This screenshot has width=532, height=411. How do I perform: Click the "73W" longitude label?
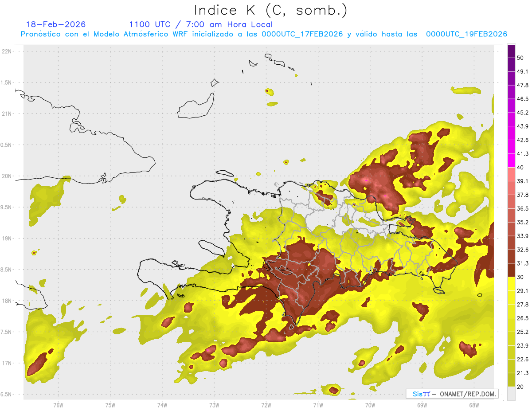click(x=214, y=405)
